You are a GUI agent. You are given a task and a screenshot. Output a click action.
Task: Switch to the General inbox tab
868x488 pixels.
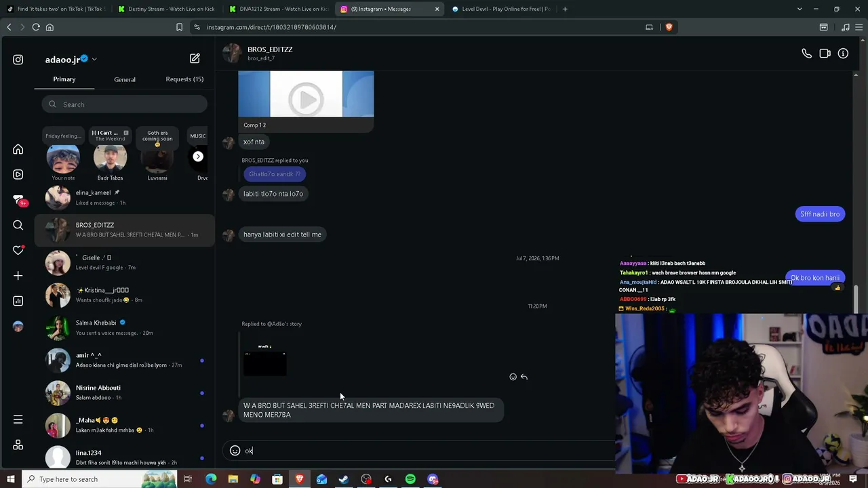125,79
